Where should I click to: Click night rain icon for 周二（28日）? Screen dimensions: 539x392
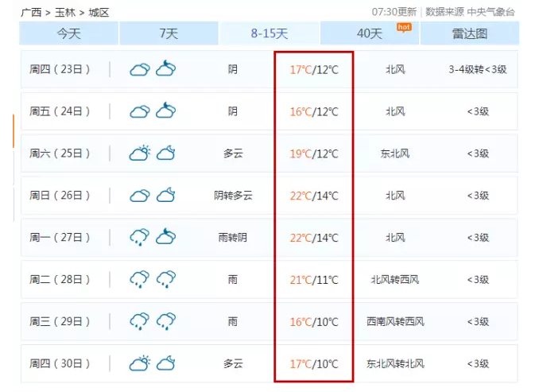click(x=166, y=279)
